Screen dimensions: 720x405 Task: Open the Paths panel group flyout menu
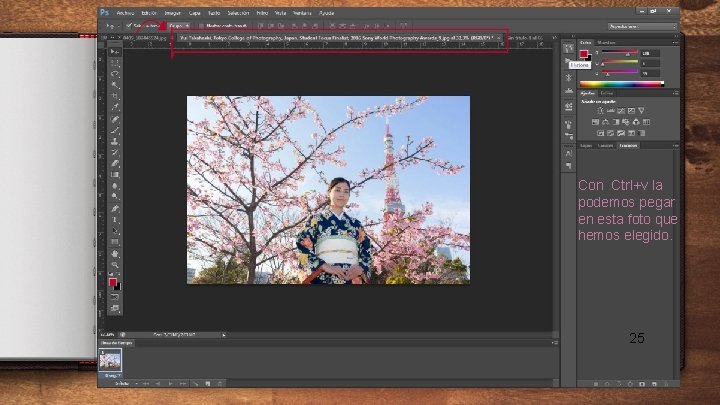click(x=675, y=146)
